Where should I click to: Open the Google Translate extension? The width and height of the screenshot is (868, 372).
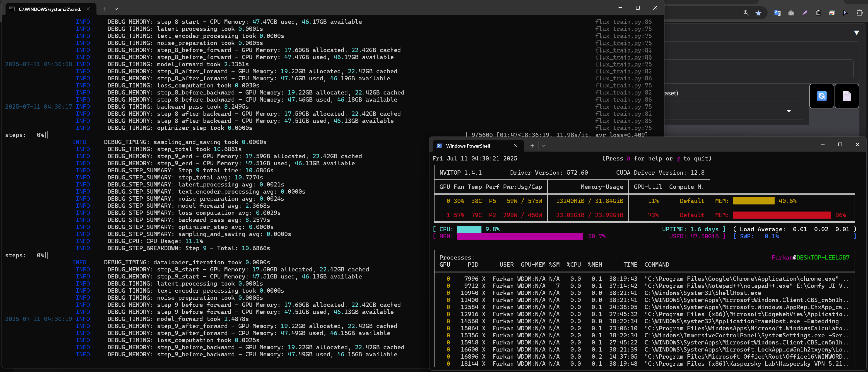[777, 13]
